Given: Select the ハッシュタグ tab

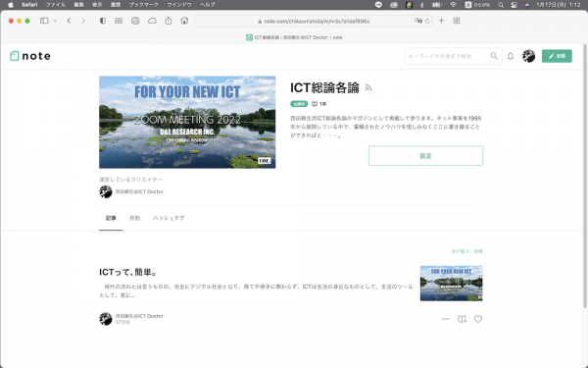Looking at the screenshot, I should coord(169,218).
